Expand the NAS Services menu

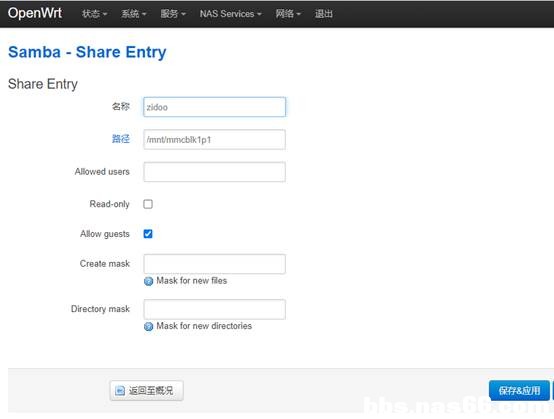coord(230,14)
